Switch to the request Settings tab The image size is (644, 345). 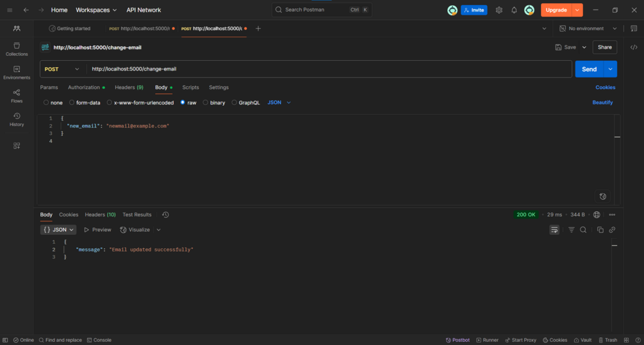coord(219,88)
